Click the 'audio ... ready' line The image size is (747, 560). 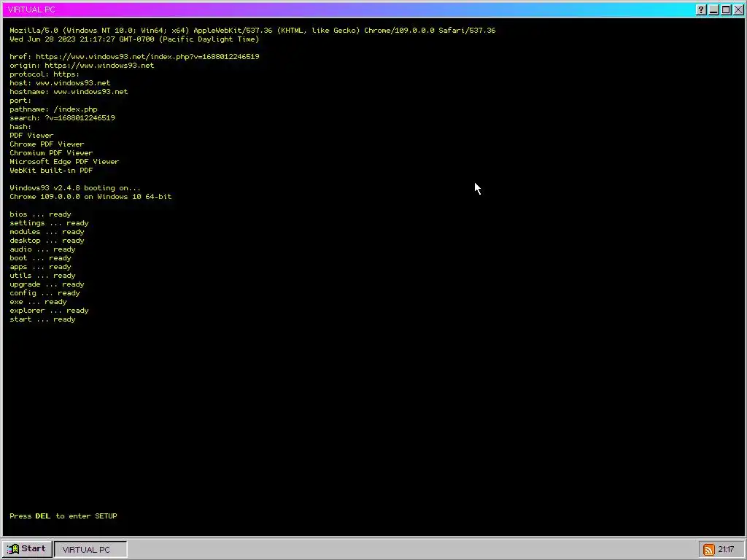(42, 249)
